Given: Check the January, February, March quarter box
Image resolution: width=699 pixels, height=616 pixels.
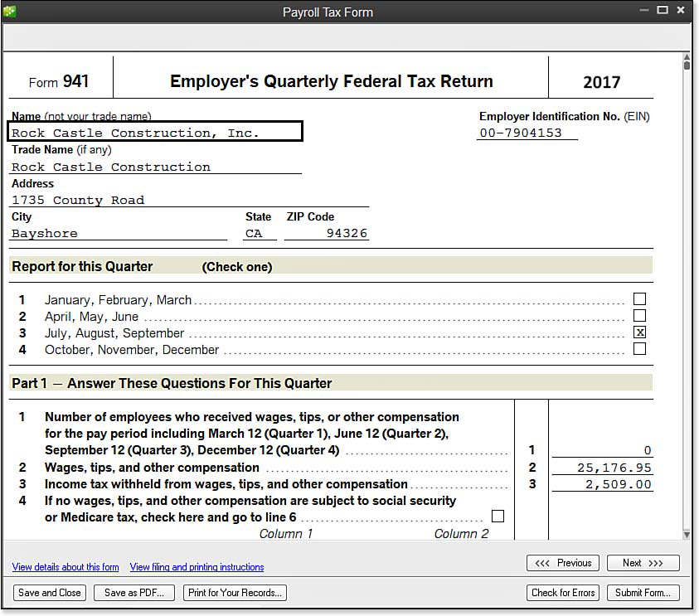Looking at the screenshot, I should pos(639,298).
